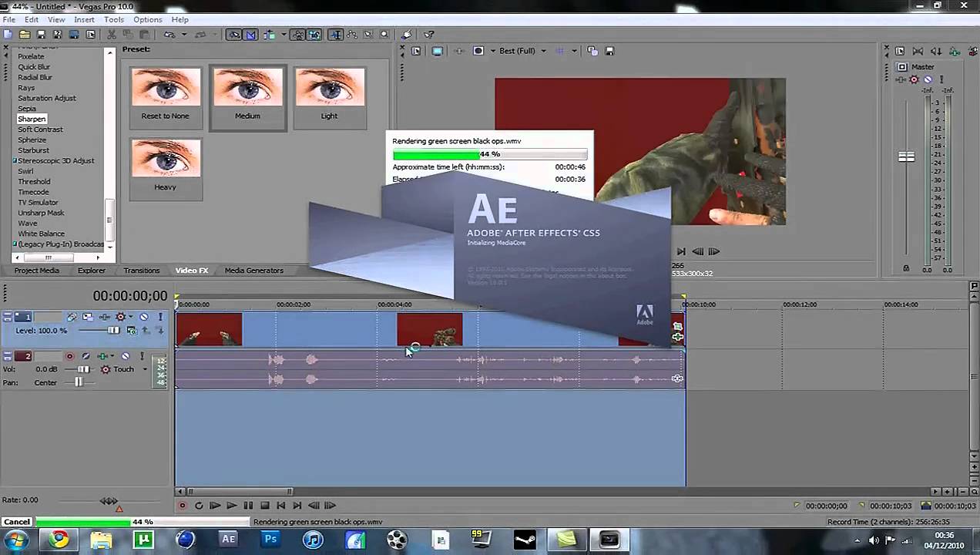Click the Project Video Properties preview icon
Viewport: 980px width, 555px height.
[416, 51]
